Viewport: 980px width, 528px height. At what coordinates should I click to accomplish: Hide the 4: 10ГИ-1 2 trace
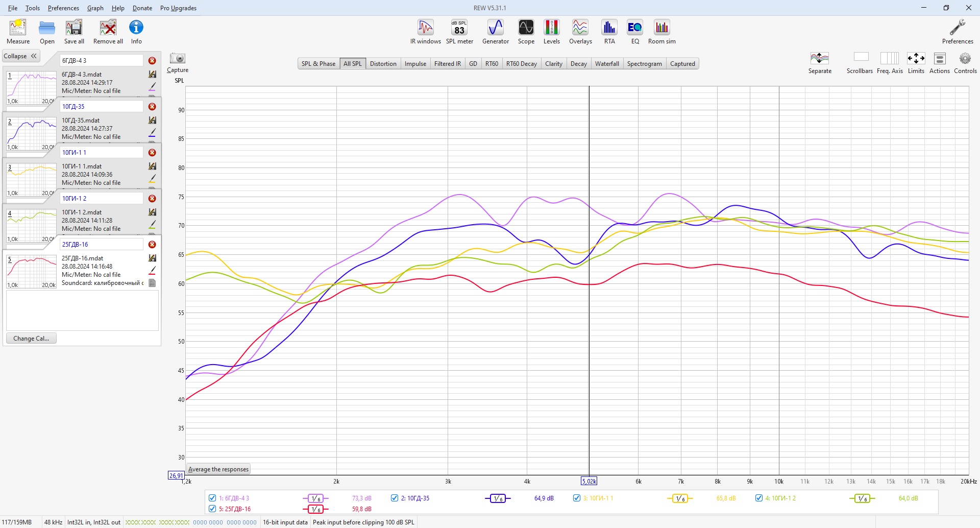[x=759, y=498]
